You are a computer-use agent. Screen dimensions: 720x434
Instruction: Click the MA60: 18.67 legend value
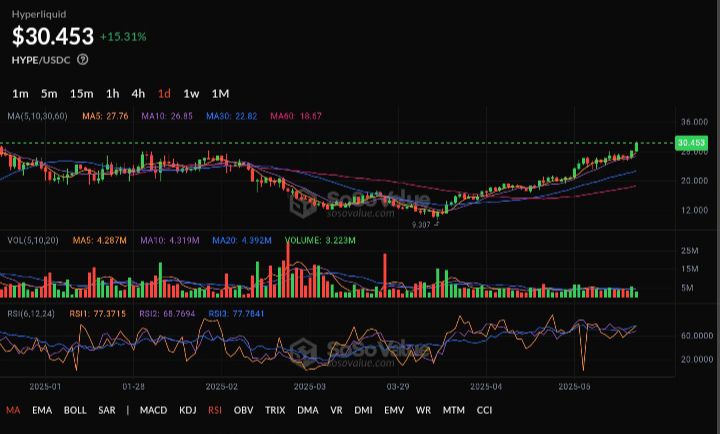tap(296, 116)
